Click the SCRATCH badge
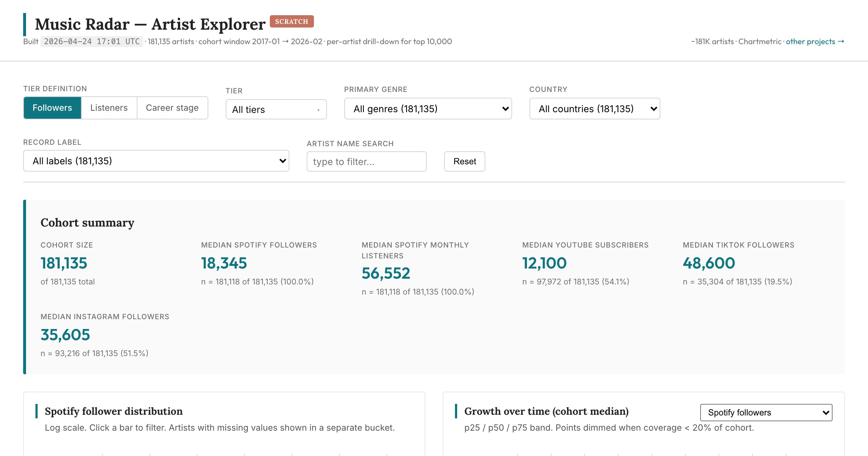Screen dimensions: 868x456 tap(292, 21)
